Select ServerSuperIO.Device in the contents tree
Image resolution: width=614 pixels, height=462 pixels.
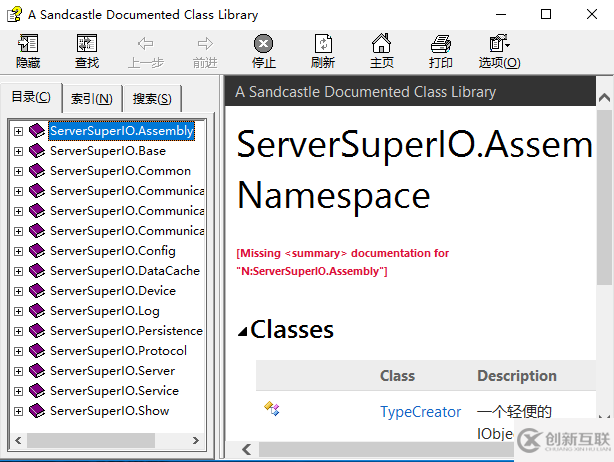pos(113,291)
